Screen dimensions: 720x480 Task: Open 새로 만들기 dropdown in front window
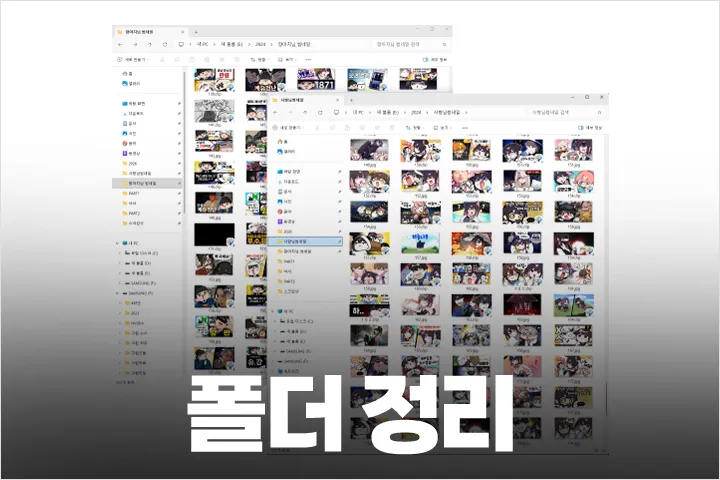(287, 128)
